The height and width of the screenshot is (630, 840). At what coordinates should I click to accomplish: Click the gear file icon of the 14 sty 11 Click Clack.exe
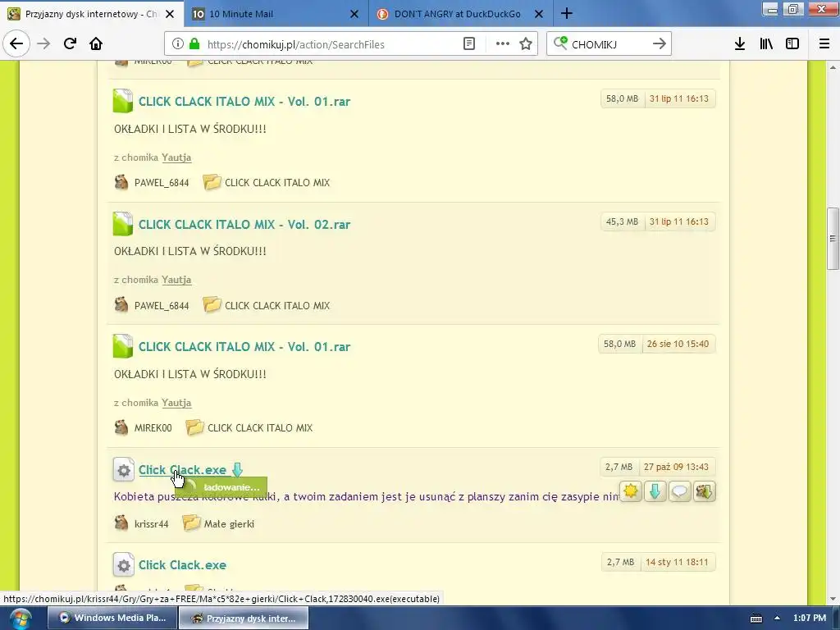[123, 565]
